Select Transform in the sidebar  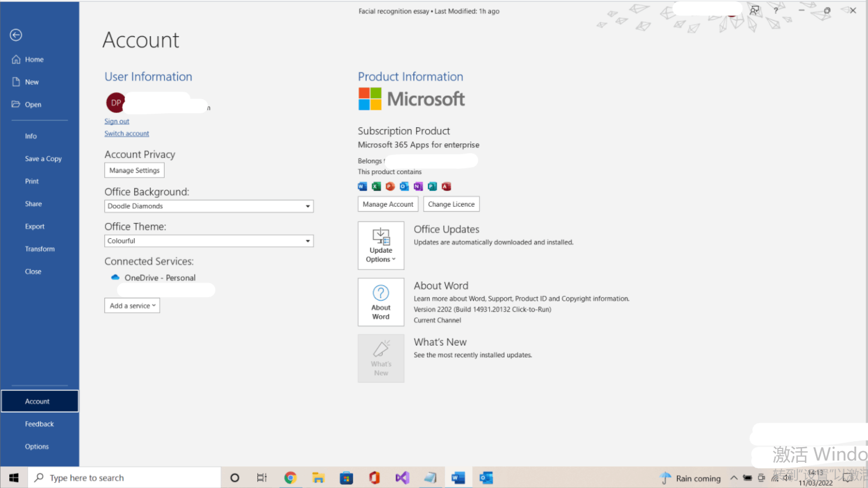pos(40,249)
